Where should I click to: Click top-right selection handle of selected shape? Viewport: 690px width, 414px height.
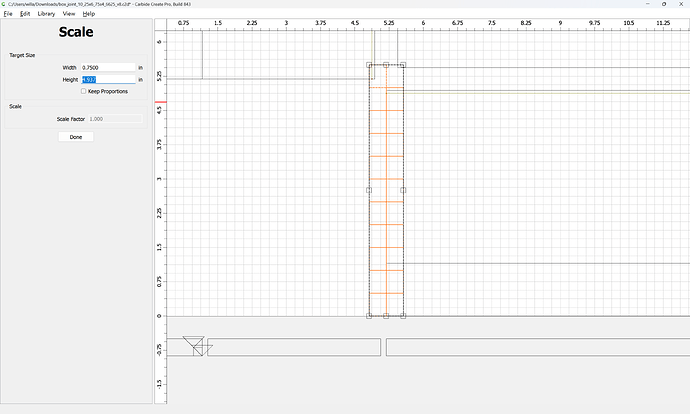(403, 65)
